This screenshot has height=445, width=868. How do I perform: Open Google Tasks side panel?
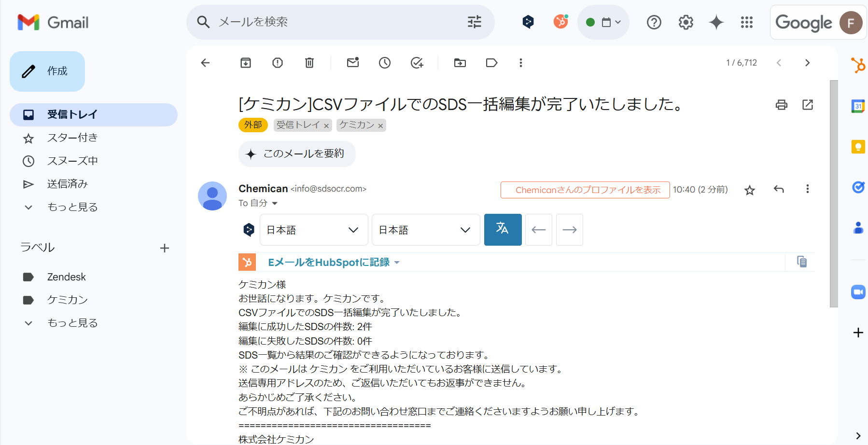(858, 187)
